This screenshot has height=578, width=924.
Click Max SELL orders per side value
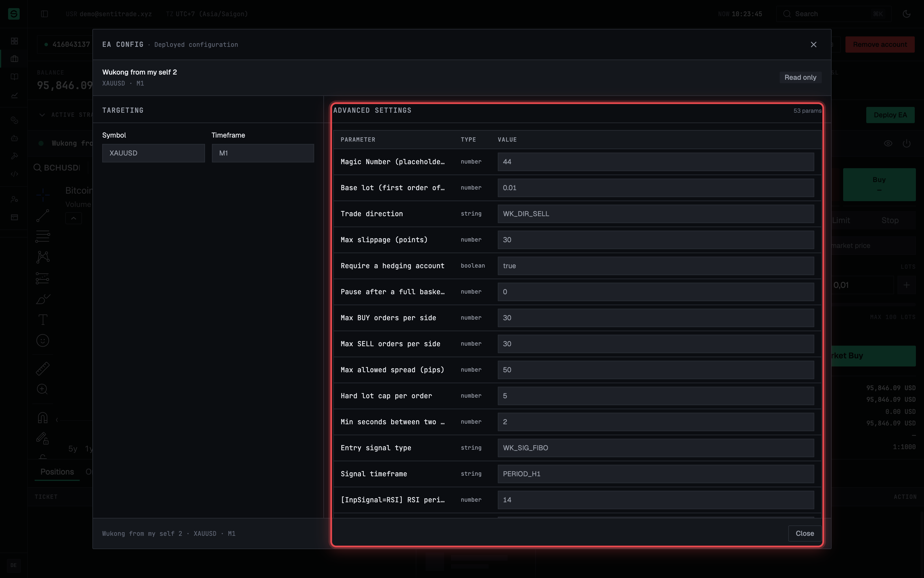pos(655,344)
